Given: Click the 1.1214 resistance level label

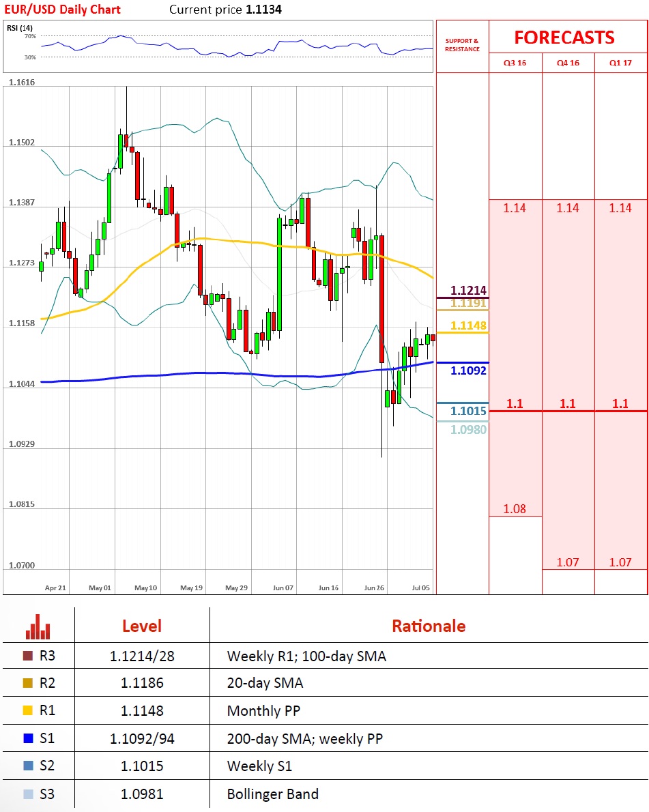Looking at the screenshot, I should point(468,291).
